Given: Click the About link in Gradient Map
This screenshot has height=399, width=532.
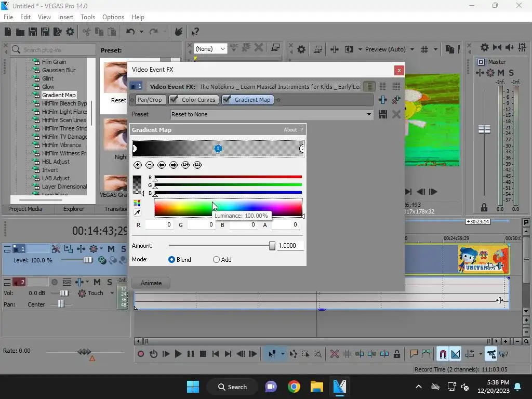Looking at the screenshot, I should [290, 129].
